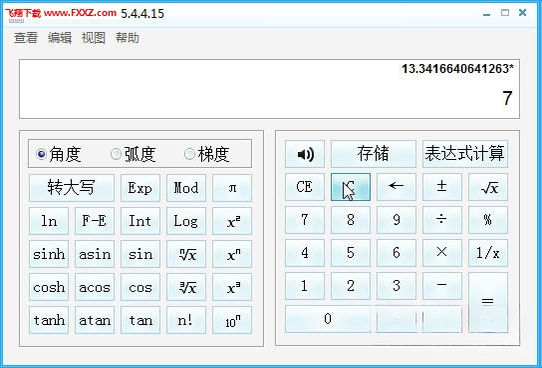This screenshot has width=542, height=368.
Task: Click the cosh button
Action: coord(49,287)
